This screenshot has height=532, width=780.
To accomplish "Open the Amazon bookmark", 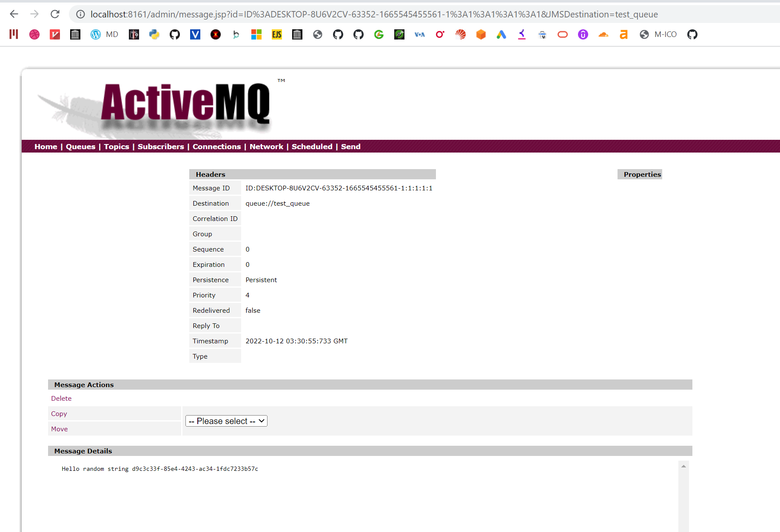I will point(623,34).
